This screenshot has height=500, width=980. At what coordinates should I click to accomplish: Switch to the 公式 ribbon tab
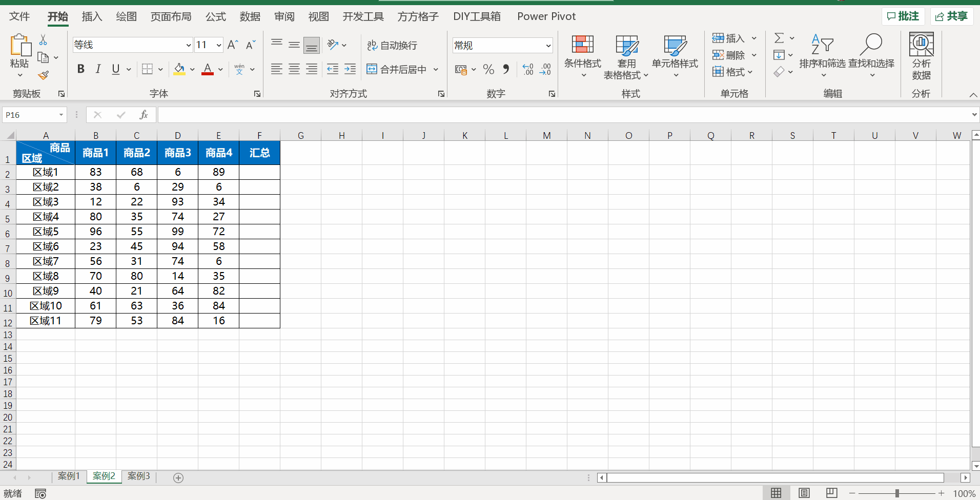(215, 16)
